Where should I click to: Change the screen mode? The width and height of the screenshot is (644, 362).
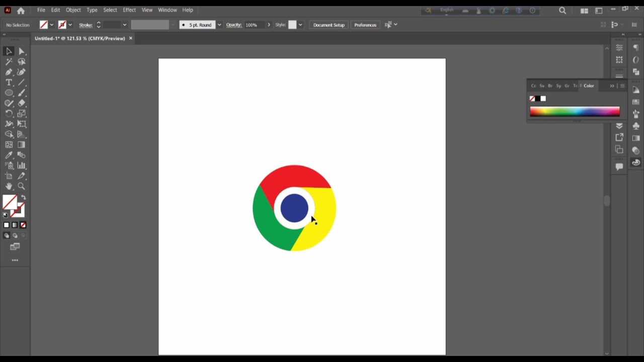point(15,246)
